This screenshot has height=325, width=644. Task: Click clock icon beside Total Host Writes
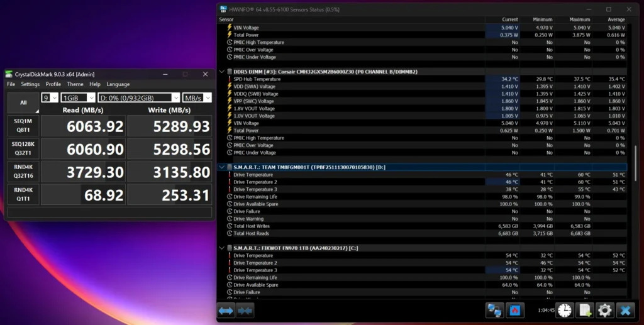230,226
